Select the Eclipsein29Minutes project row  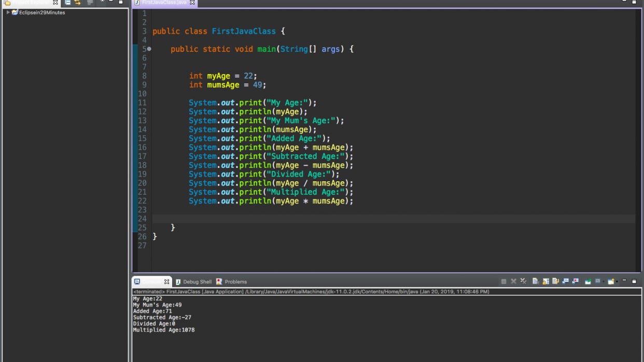tap(65, 12)
